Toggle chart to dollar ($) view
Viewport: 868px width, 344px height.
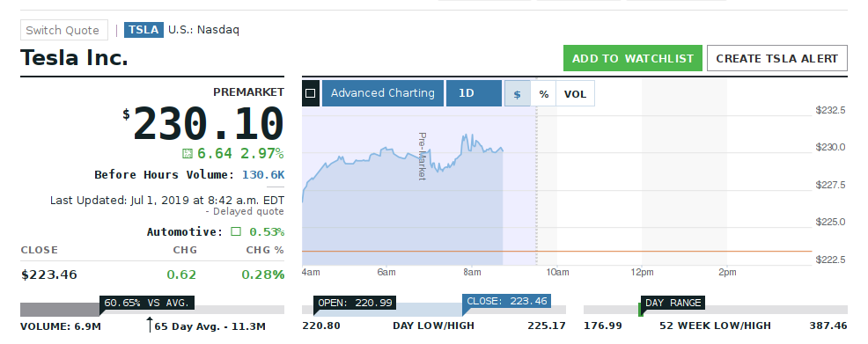pos(517,93)
